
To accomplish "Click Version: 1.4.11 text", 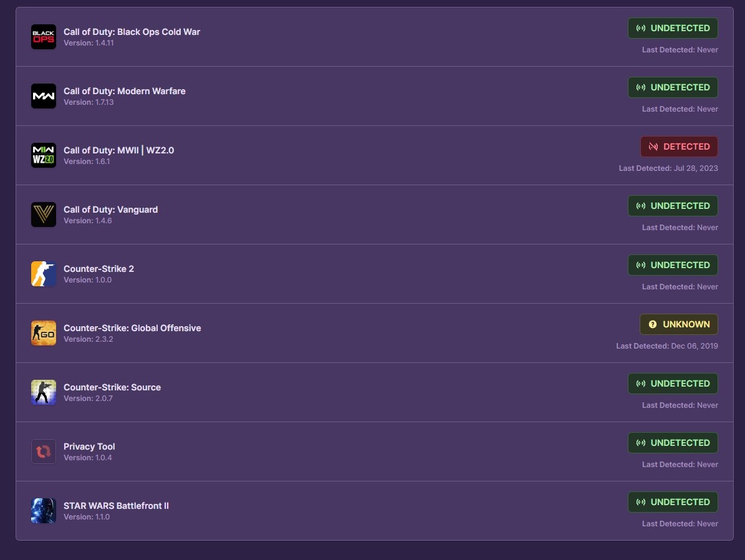I will tap(89, 43).
